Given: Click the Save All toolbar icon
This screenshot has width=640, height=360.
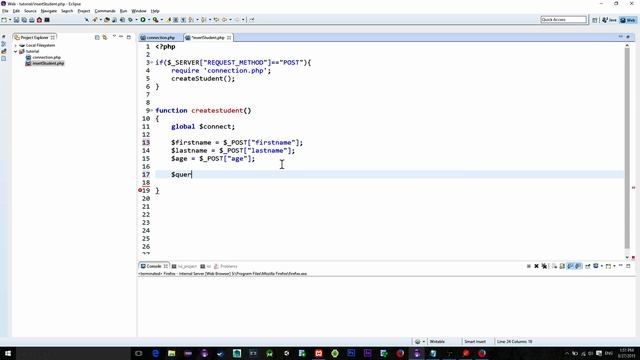Looking at the screenshot, I should [x=24, y=20].
